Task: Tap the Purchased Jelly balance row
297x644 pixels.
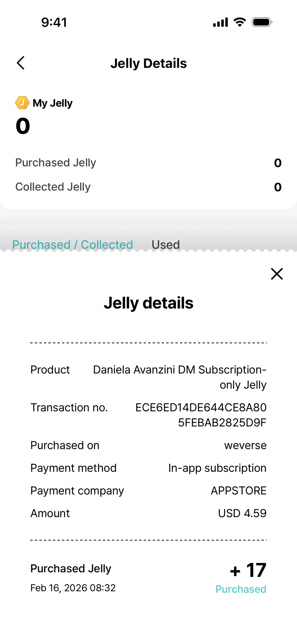Action: [x=148, y=163]
